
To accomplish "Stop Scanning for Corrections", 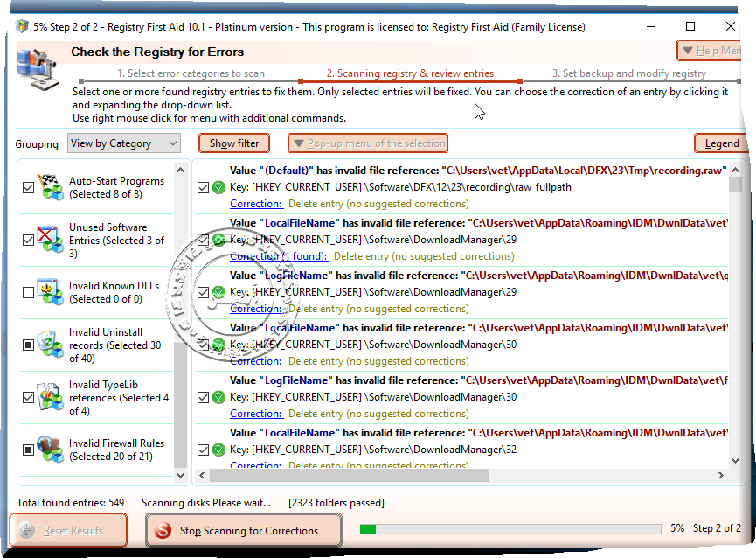I will coord(244,531).
